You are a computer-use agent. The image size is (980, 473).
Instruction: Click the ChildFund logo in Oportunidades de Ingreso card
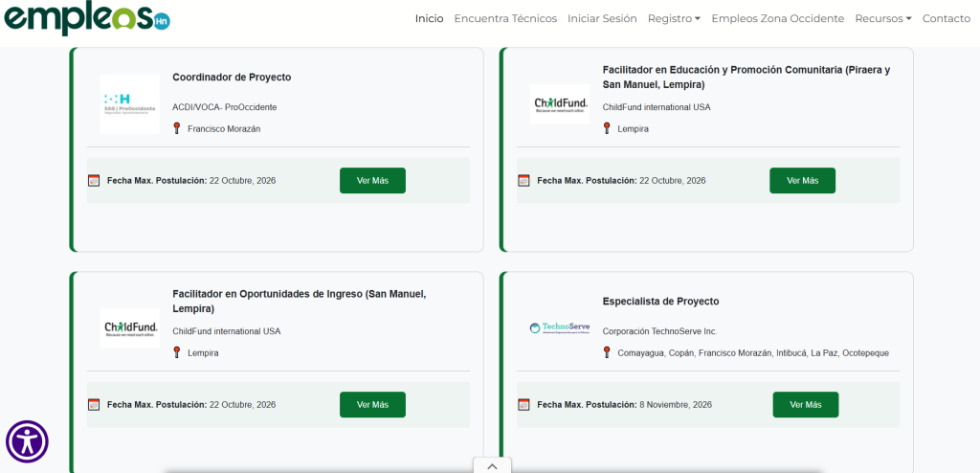point(130,327)
